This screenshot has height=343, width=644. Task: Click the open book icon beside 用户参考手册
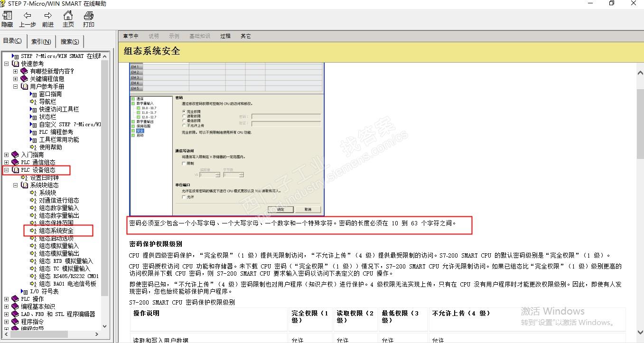25,86
